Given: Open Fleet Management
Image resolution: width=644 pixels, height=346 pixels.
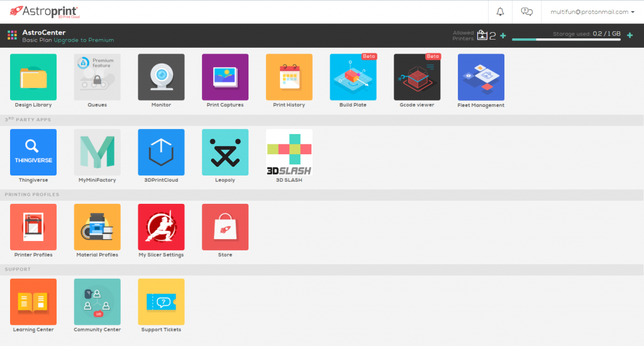Looking at the screenshot, I should (481, 77).
